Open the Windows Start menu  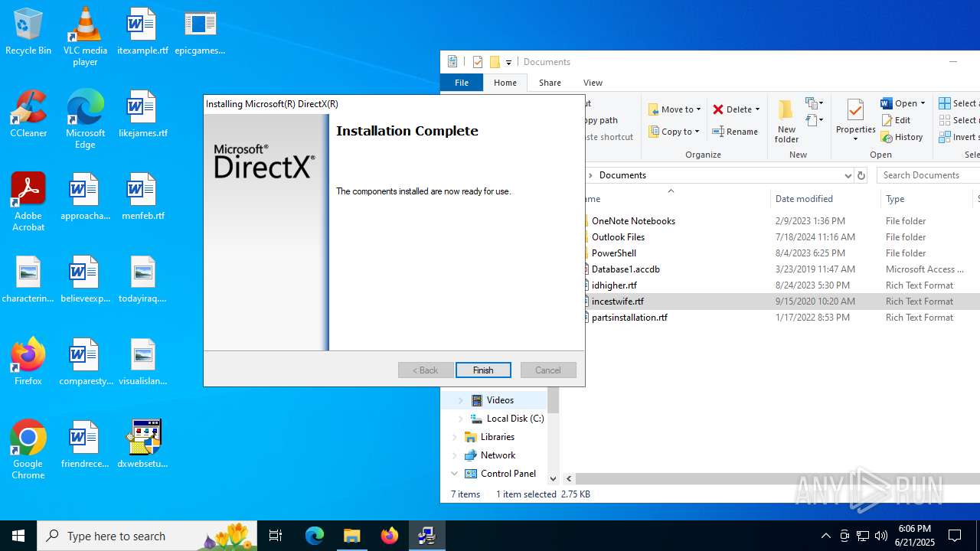click(18, 536)
